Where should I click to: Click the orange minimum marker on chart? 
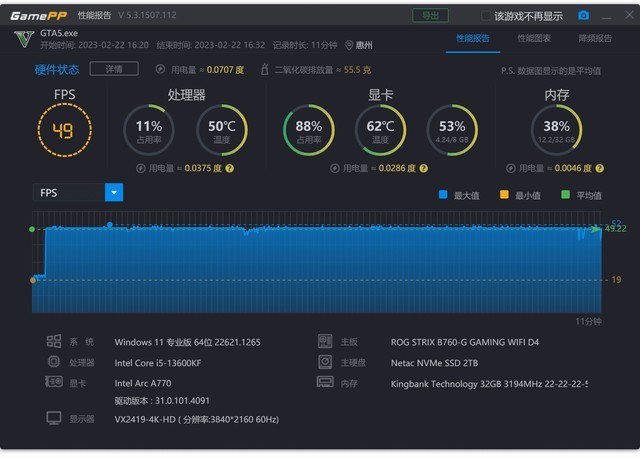pos(33,280)
